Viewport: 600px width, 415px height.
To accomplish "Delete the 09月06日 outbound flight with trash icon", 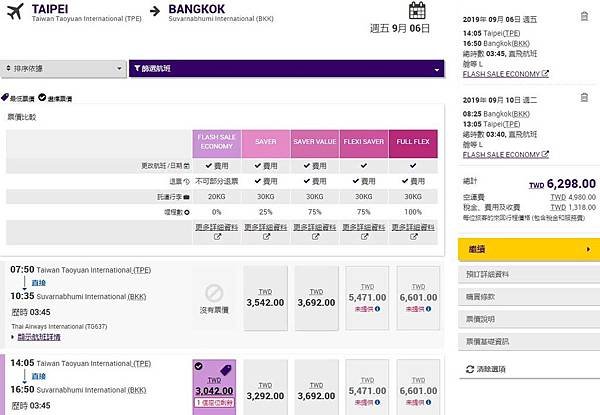I will coord(584,16).
